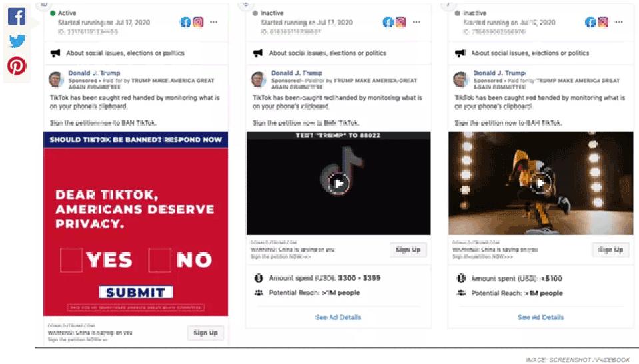Check the YES box in the red ad
Image resolution: width=639 pixels, height=364 pixels.
coord(72,260)
